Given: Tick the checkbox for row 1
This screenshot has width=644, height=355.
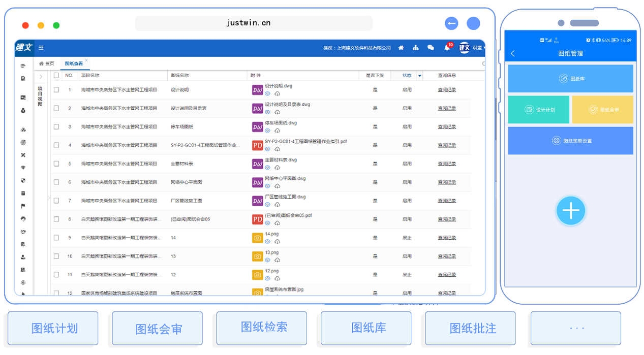Looking at the screenshot, I should pos(56,90).
